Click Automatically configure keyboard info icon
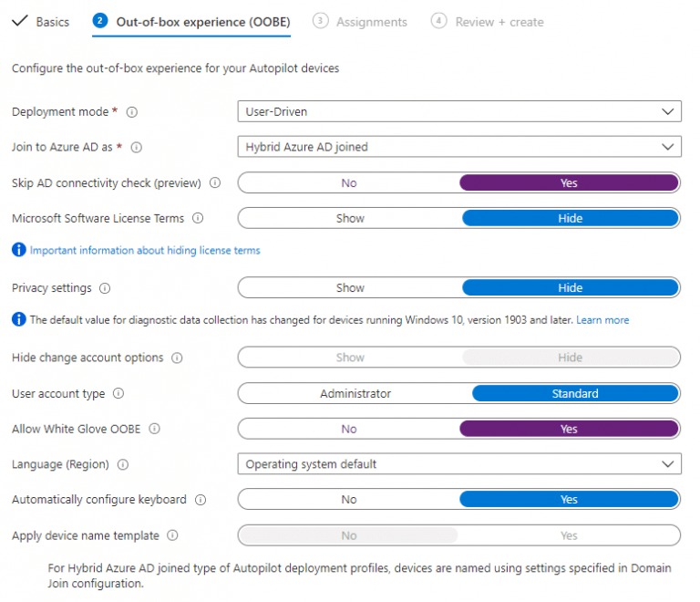Viewport: 700px width, 602px height. (x=201, y=500)
